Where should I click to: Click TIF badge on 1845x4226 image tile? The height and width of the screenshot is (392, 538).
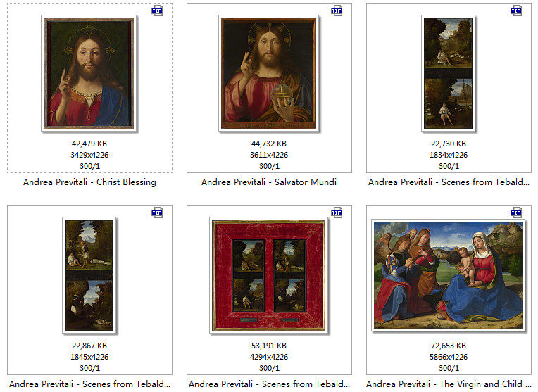[x=157, y=213]
